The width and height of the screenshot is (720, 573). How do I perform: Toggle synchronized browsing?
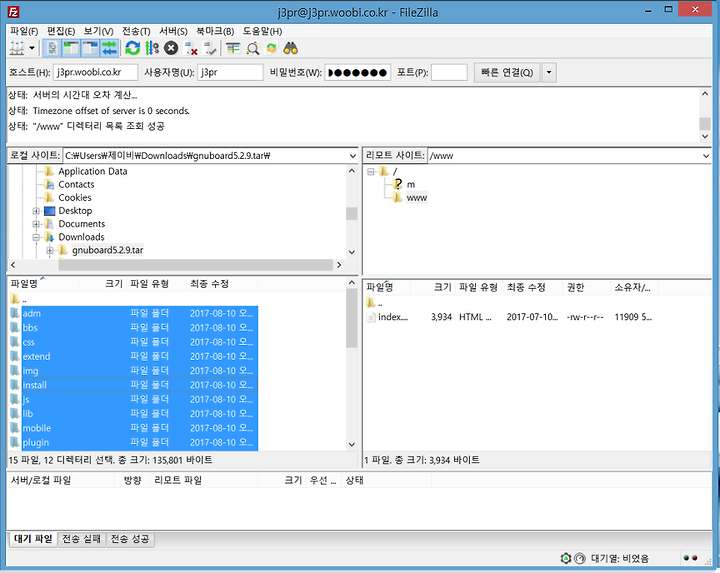[x=271, y=48]
